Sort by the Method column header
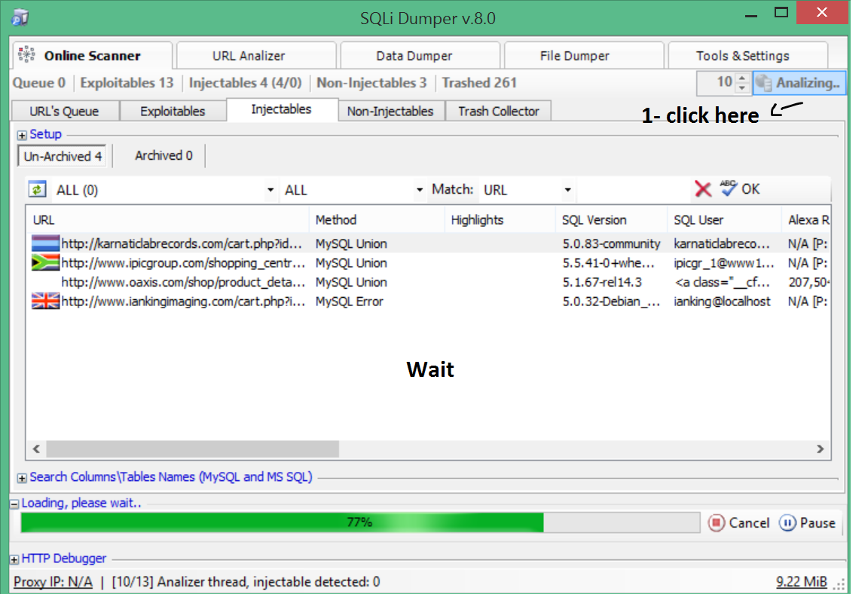The image size is (868, 594). pos(377,220)
